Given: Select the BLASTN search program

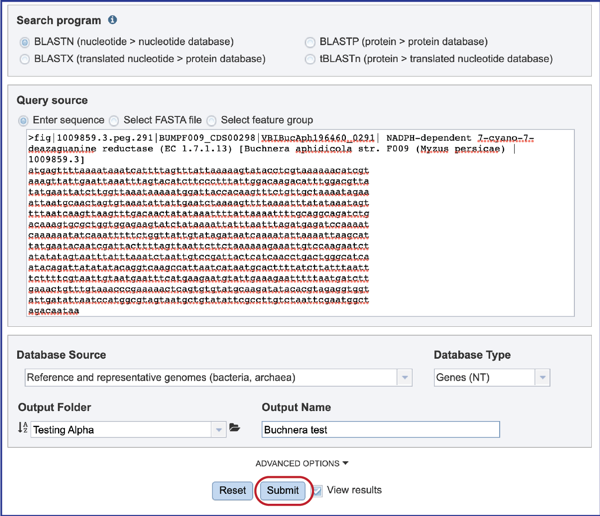Looking at the screenshot, I should 24,42.
